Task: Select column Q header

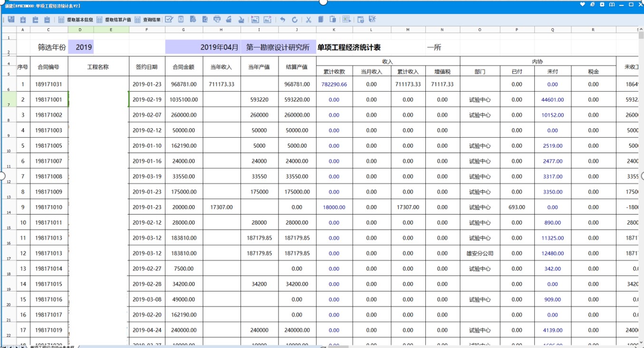Action: click(x=552, y=29)
